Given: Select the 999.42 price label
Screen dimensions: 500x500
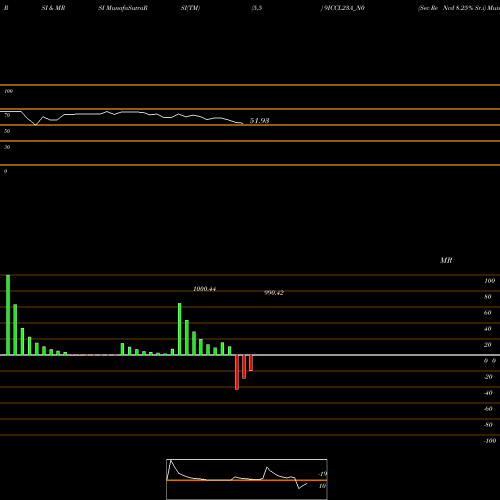Looking at the screenshot, I should click(x=274, y=293).
